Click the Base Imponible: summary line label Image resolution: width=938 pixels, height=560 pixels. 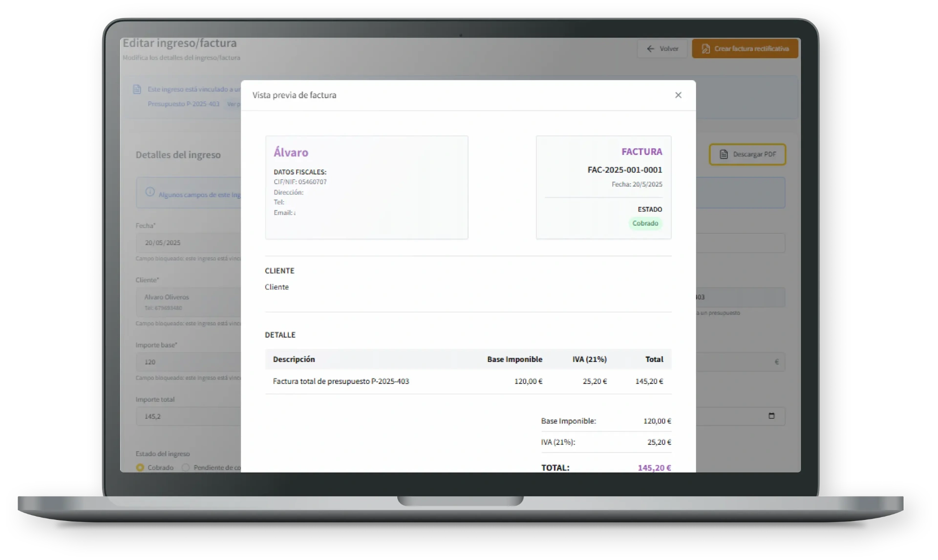[569, 421]
